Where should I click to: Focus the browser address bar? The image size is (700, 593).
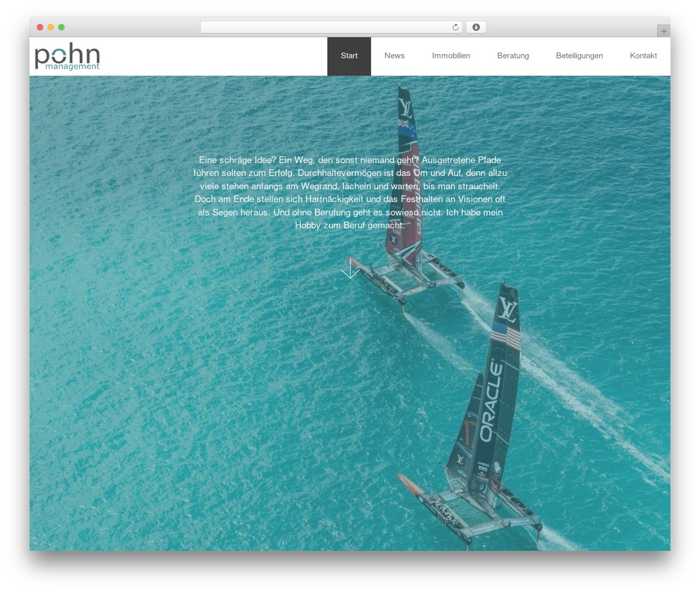tap(331, 27)
